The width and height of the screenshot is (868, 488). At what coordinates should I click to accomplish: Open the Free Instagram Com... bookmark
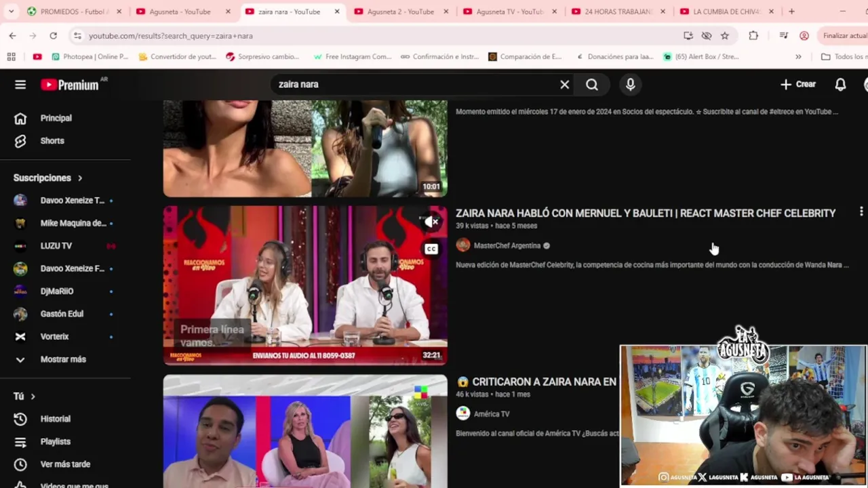pos(352,57)
